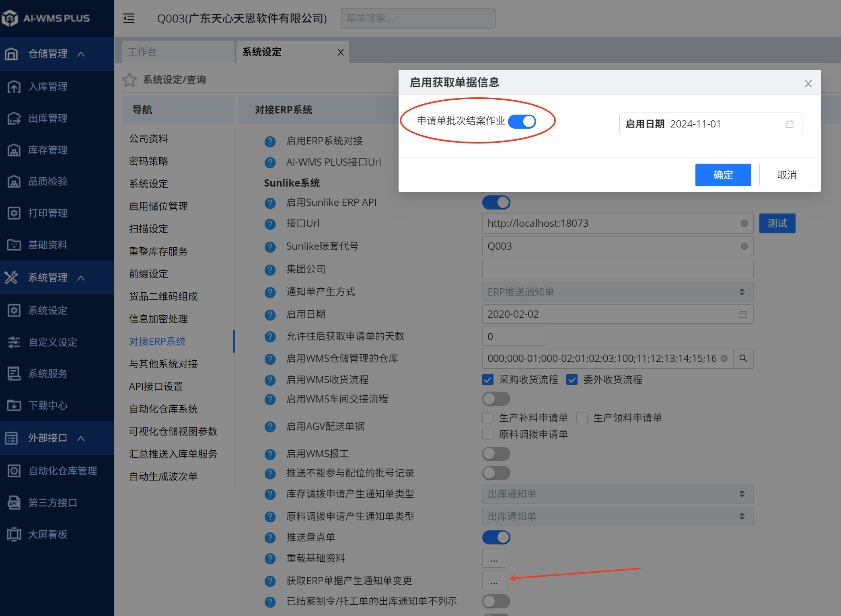Enable the 启用WMS车间交接流程 switch
The image size is (841, 616).
[496, 399]
